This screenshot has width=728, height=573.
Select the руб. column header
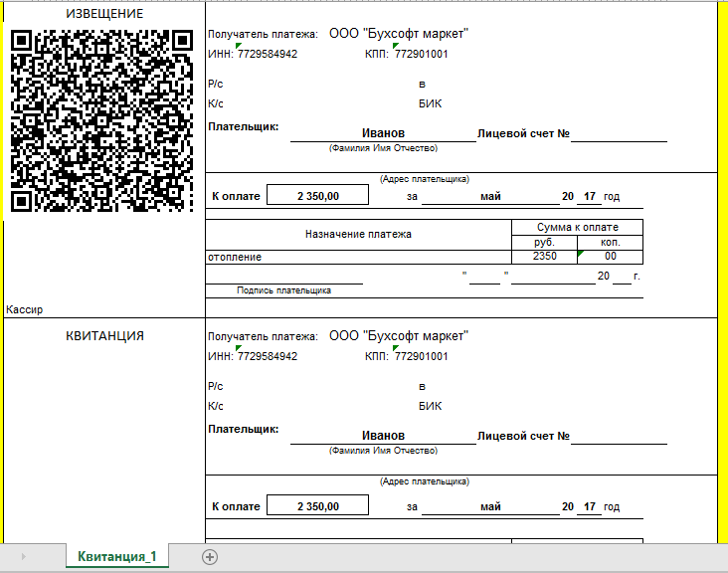[544, 243]
